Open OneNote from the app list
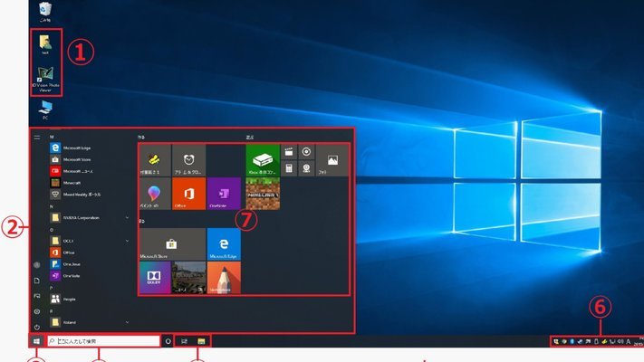 click(65, 276)
